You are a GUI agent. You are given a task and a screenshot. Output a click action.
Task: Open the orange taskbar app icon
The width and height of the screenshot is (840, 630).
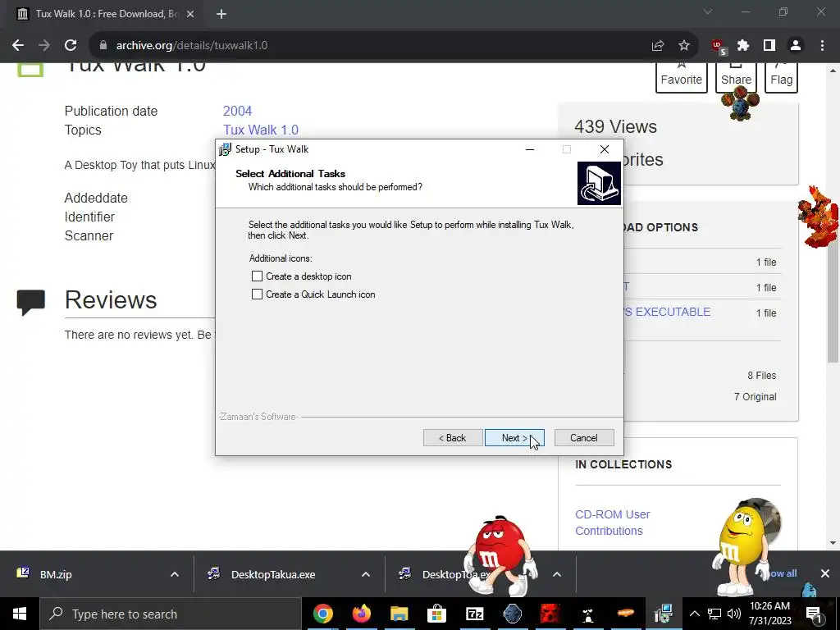tap(626, 614)
